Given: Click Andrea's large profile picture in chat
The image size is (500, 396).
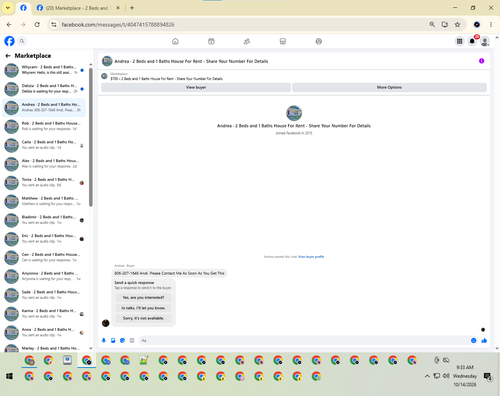Looking at the screenshot, I should click(294, 113).
